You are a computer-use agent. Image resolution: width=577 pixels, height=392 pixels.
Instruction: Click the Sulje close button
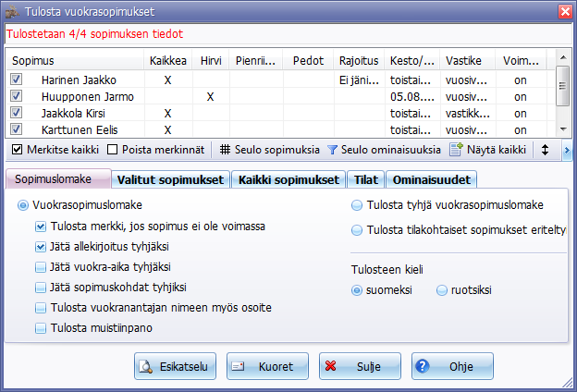360,366
